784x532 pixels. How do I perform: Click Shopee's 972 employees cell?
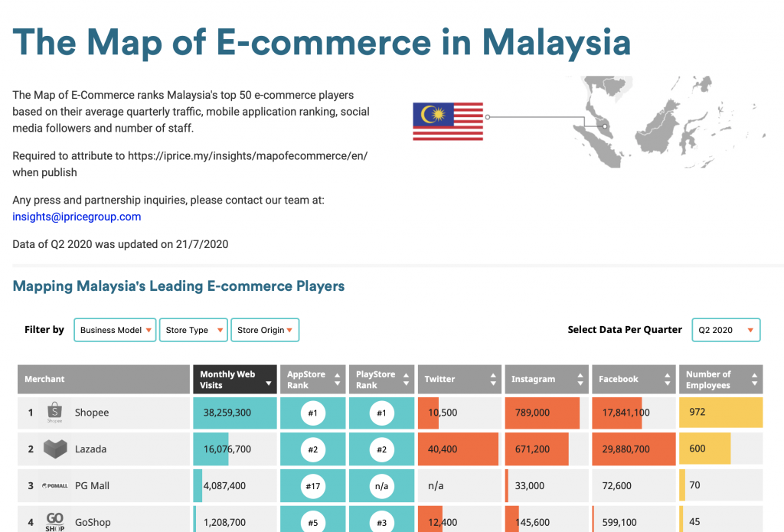tap(721, 413)
